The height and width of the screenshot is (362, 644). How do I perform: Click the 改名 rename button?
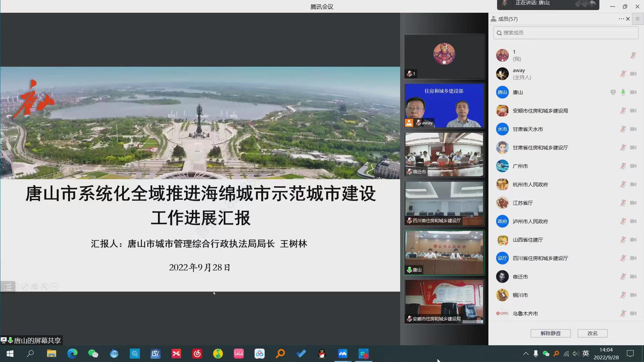(x=592, y=333)
